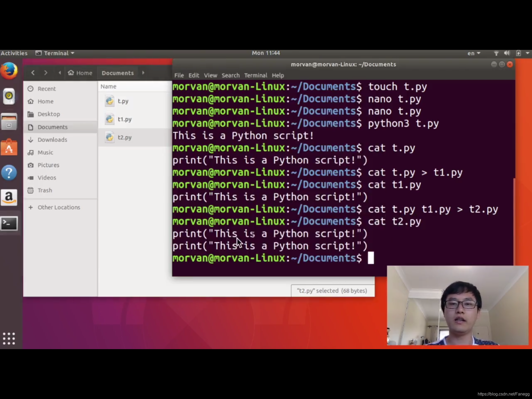The height and width of the screenshot is (399, 532).
Task: Click the volume speaker status icon
Action: (x=507, y=53)
